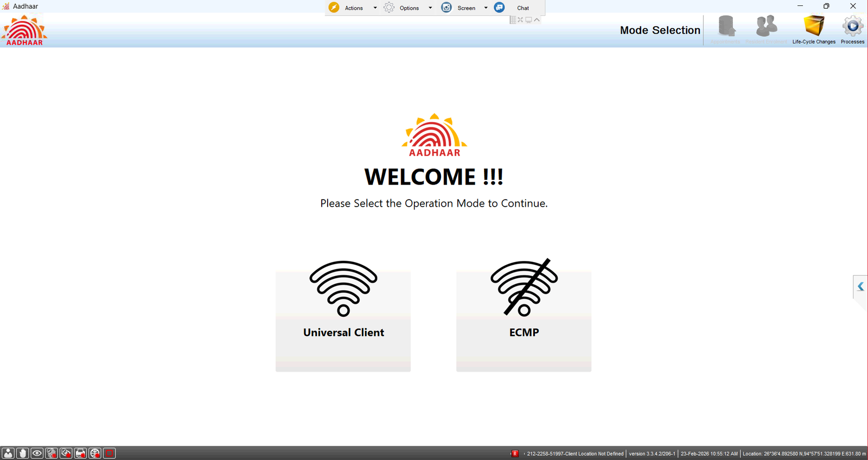
Task: Click 'Please Select the Operation Mode to Continue.' text
Action: (434, 203)
